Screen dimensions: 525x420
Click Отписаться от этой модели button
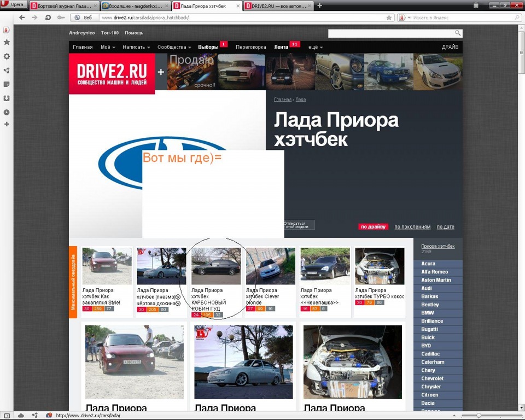(x=299, y=225)
